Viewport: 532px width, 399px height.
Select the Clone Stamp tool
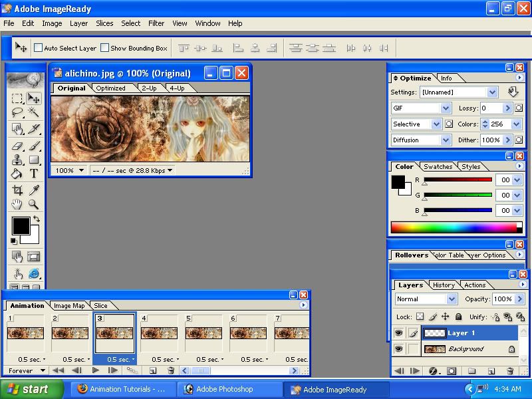click(17, 160)
